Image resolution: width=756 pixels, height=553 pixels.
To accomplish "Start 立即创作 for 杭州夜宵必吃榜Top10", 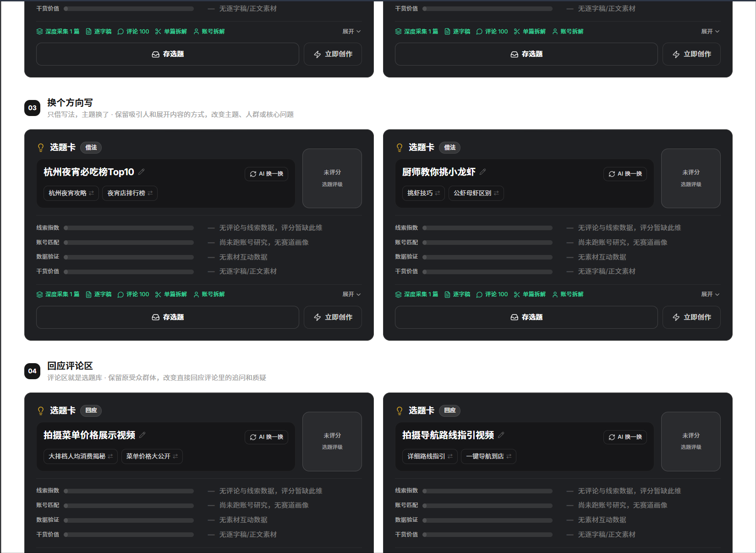I will pos(333,317).
